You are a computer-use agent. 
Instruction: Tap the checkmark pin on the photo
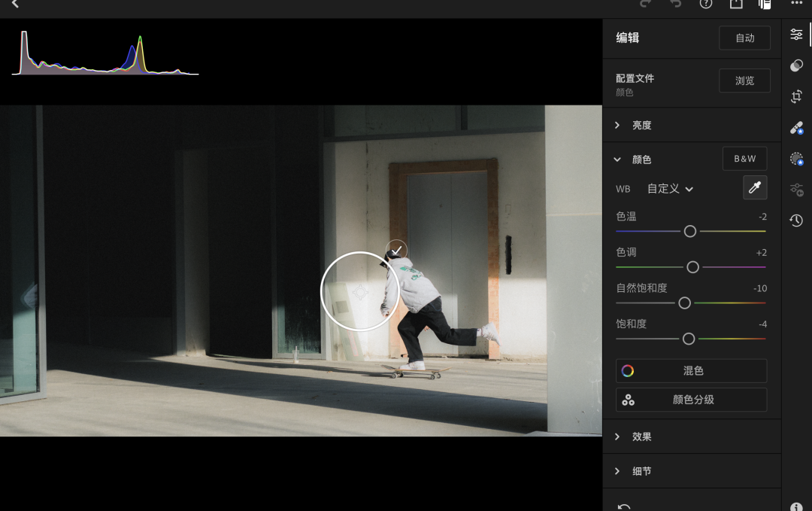[396, 250]
